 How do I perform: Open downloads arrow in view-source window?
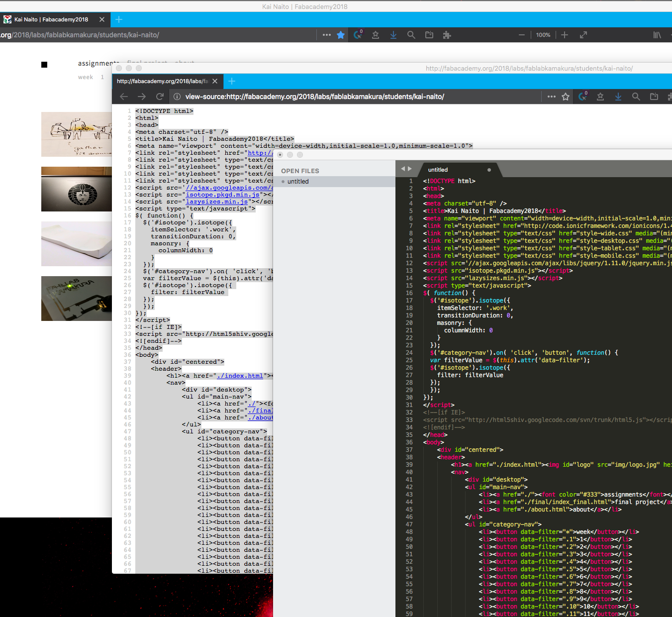tap(618, 97)
